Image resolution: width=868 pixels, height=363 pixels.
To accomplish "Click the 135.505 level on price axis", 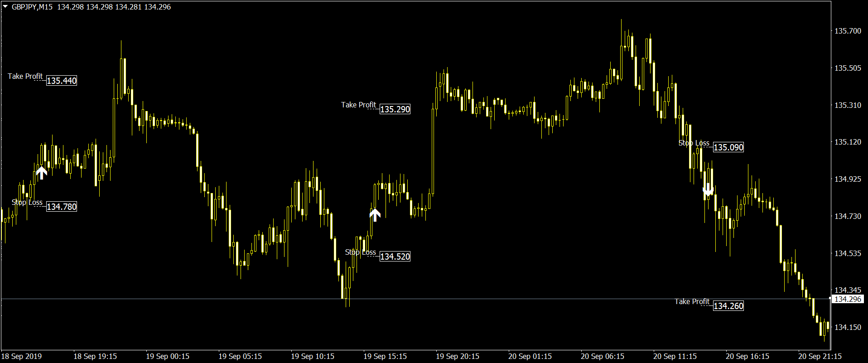I will click(848, 68).
